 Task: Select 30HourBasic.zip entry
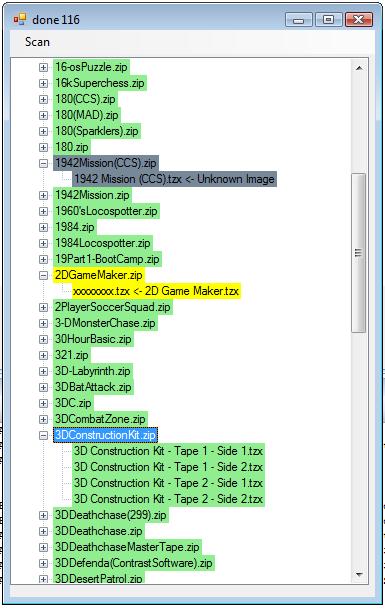pos(94,339)
